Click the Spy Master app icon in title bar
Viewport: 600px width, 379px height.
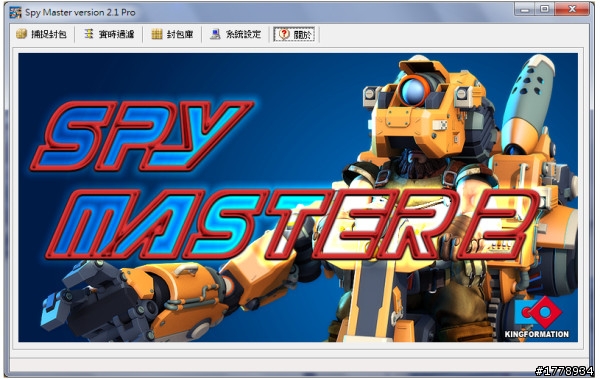15,12
